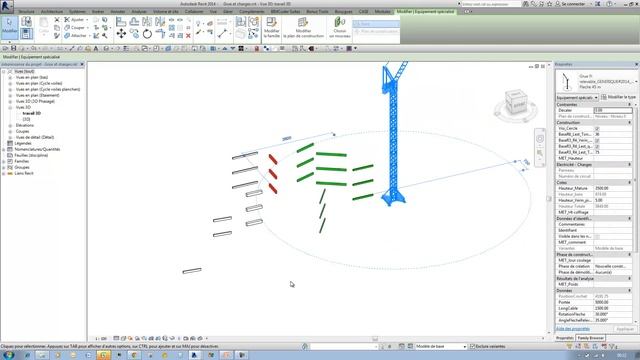Click Choisir un nouveau host icon
This screenshot has height=360, width=640.
(340, 28)
